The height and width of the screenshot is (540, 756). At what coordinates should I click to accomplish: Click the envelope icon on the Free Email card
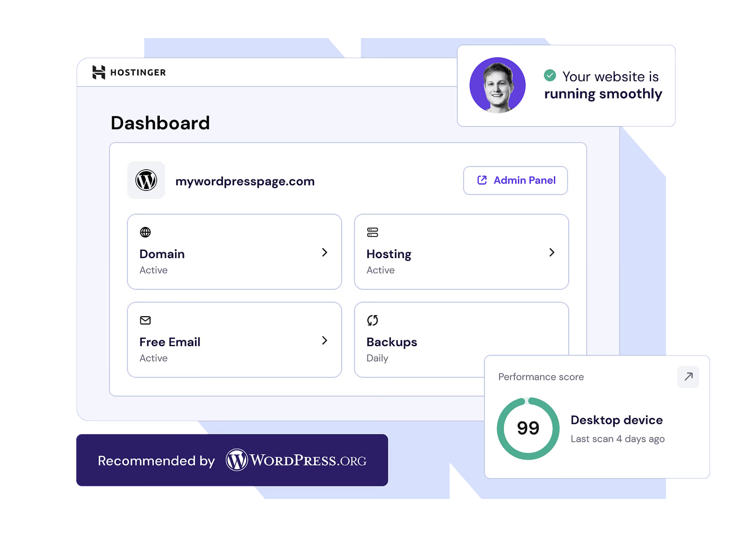click(145, 320)
